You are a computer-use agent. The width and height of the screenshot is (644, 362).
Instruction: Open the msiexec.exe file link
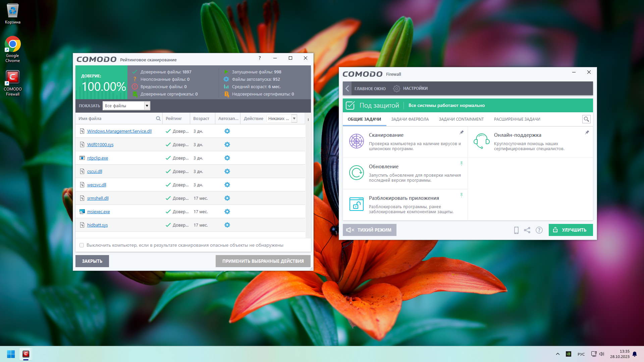point(98,212)
